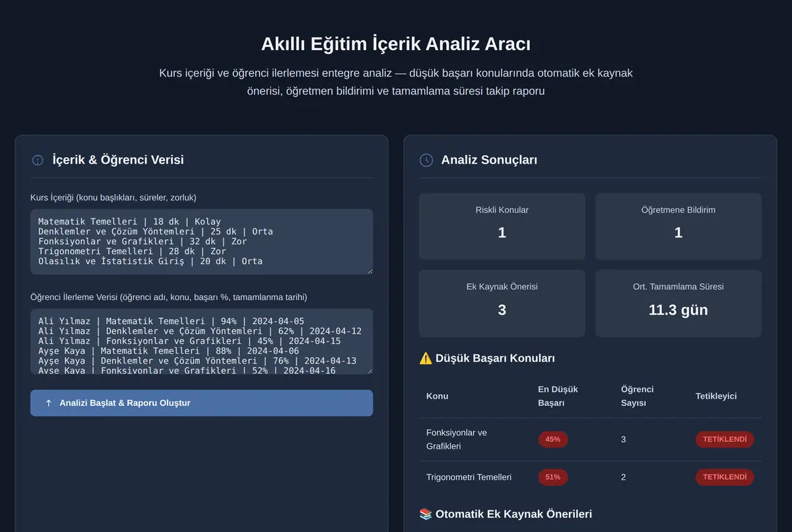Click the Öğretmene Bildirim stat card

point(678,226)
